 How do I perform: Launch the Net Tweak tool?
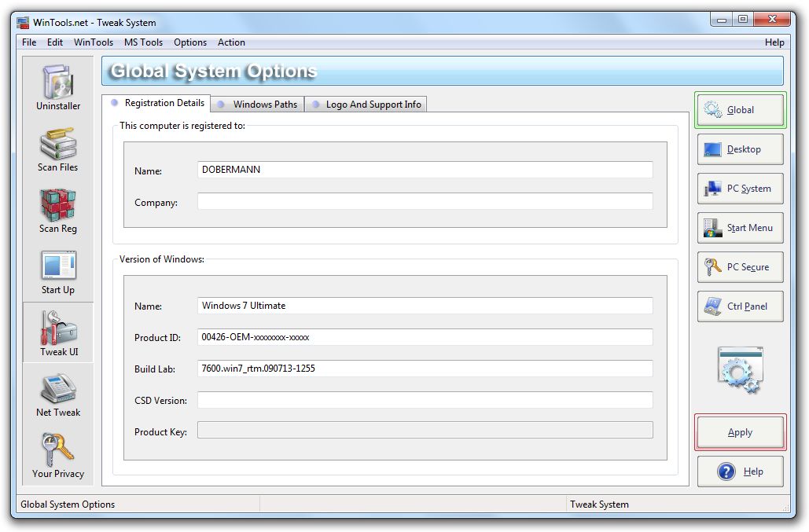[58, 395]
